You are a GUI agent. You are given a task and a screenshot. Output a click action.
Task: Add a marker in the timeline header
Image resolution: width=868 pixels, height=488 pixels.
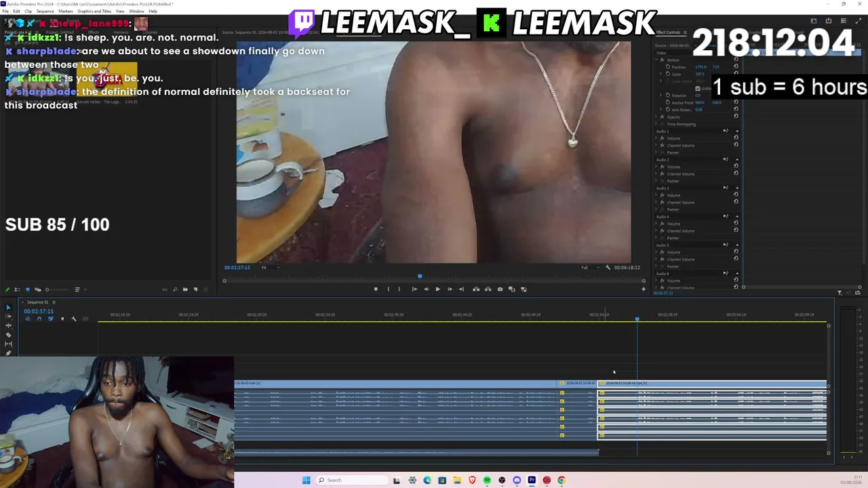pyautogui.click(x=62, y=319)
